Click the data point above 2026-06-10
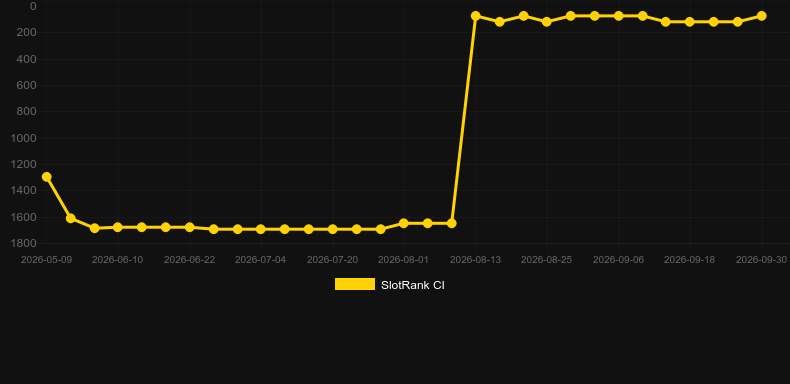Viewport: 790px width, 384px height. click(x=118, y=227)
